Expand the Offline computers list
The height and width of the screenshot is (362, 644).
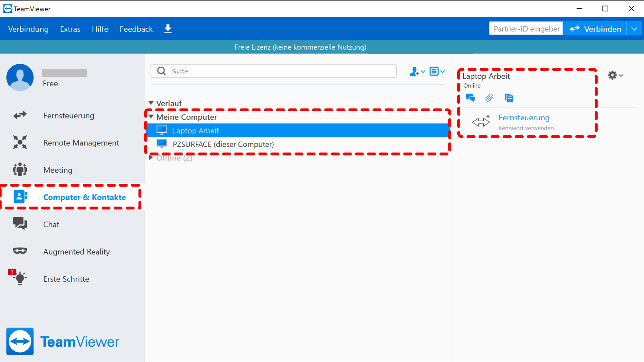click(x=151, y=158)
